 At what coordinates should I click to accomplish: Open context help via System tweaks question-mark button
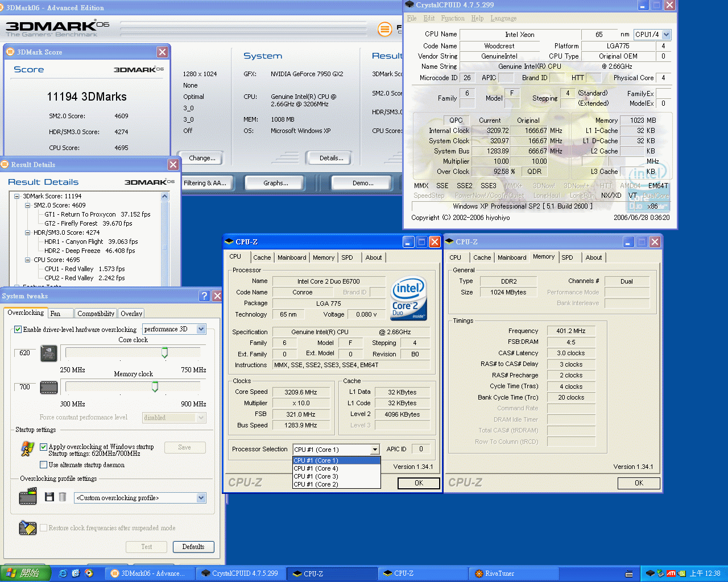click(x=205, y=296)
